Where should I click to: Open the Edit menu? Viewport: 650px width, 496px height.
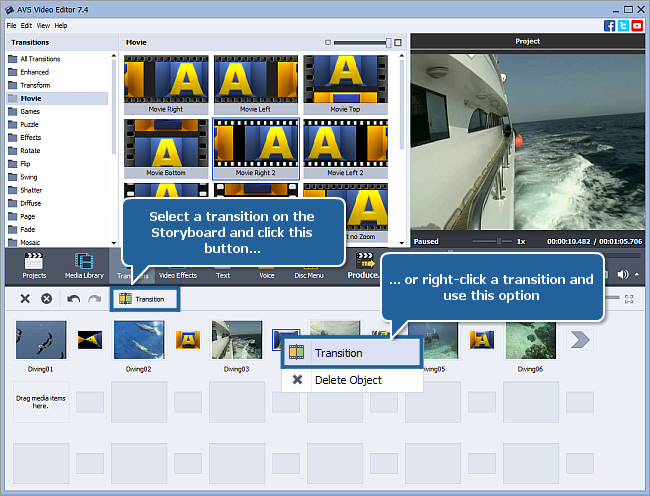point(26,26)
